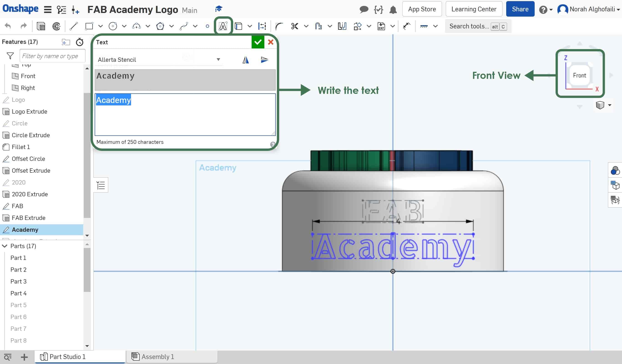Screen dimensions: 622x364
Task: Select the Text sketch tool
Action: coord(223,26)
